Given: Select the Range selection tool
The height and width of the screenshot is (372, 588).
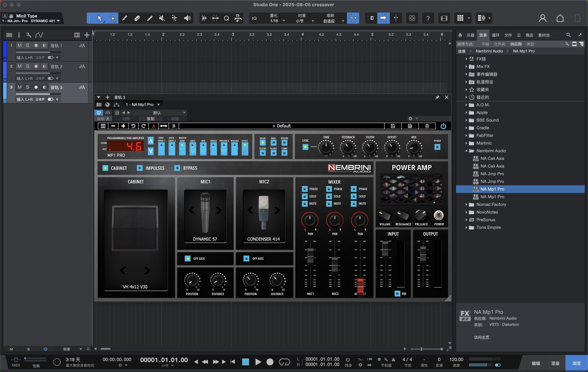Looking at the screenshot, I should 112,18.
